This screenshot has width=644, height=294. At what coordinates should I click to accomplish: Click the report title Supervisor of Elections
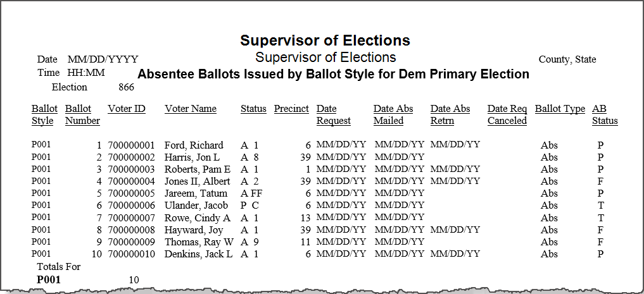click(x=325, y=40)
